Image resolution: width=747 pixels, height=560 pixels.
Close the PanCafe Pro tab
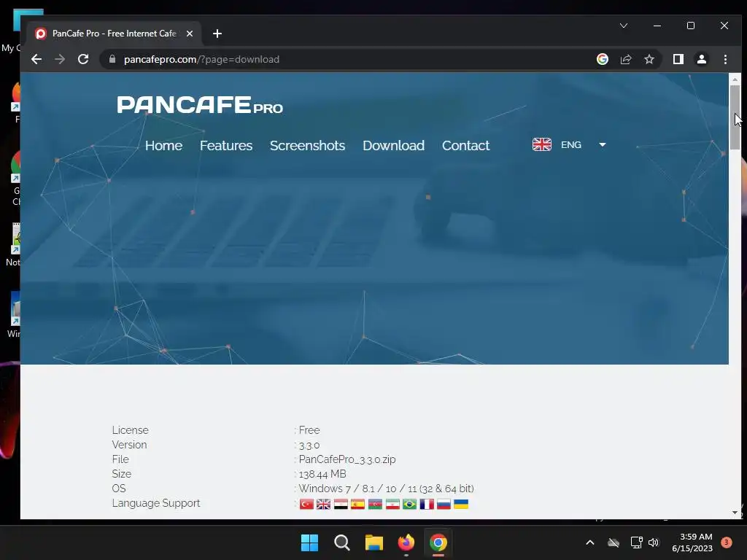pyautogui.click(x=189, y=34)
